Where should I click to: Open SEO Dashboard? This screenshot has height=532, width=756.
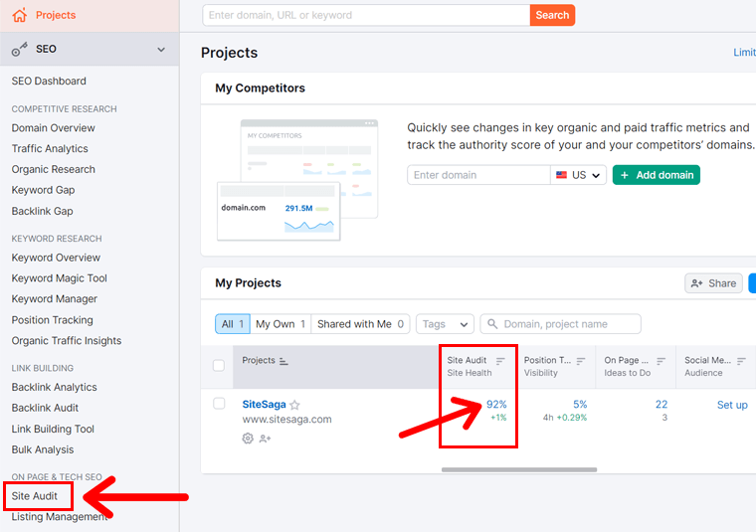point(49,81)
